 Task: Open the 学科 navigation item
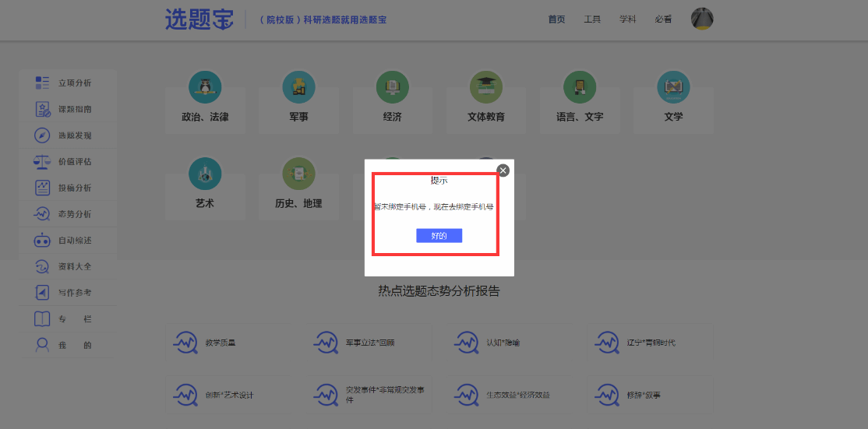pyautogui.click(x=628, y=19)
